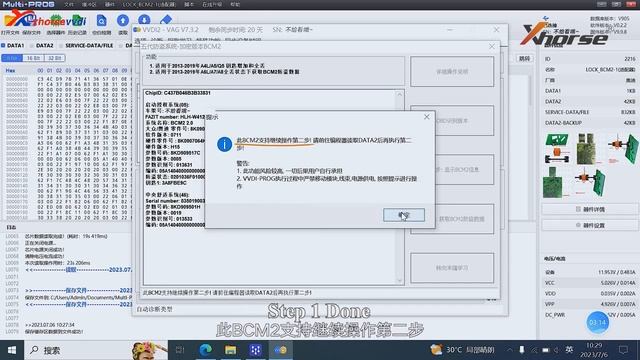Open File Explorer from the taskbar
The height and width of the screenshot is (360, 640).
coord(231,350)
